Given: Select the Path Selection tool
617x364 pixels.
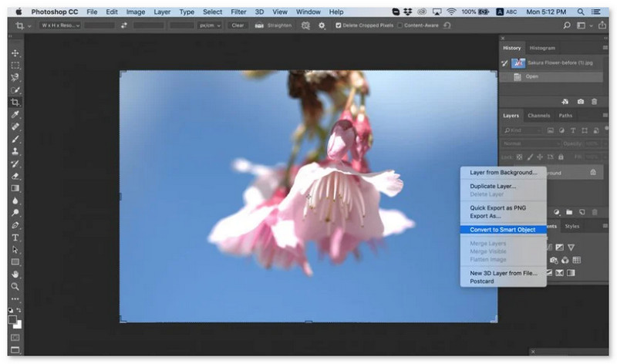Looking at the screenshot, I should coord(15,250).
